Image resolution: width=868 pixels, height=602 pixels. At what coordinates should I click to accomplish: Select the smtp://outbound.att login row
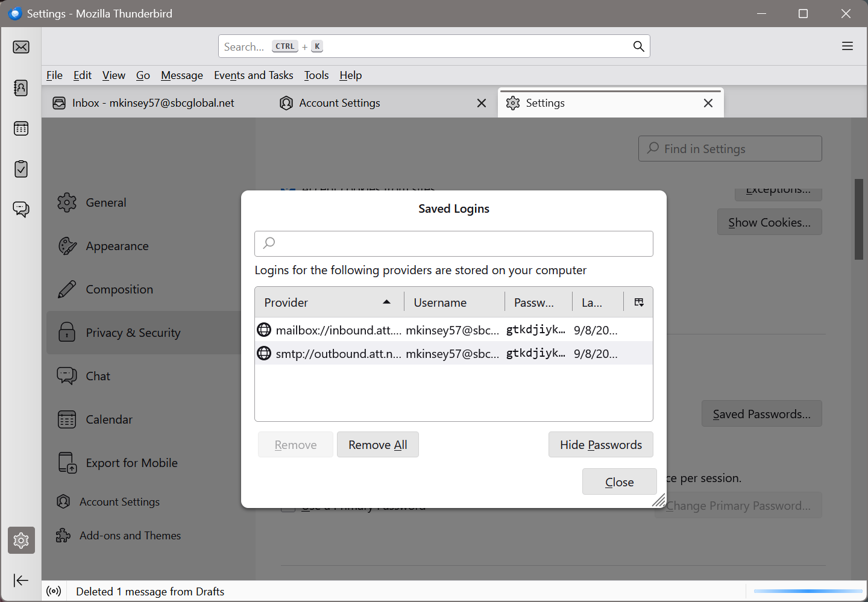click(454, 353)
